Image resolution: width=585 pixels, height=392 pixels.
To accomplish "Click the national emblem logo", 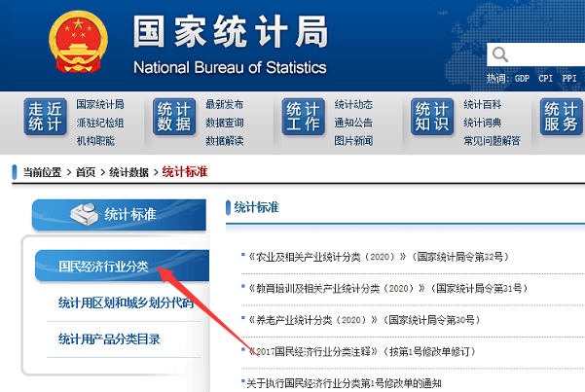I will [78, 42].
